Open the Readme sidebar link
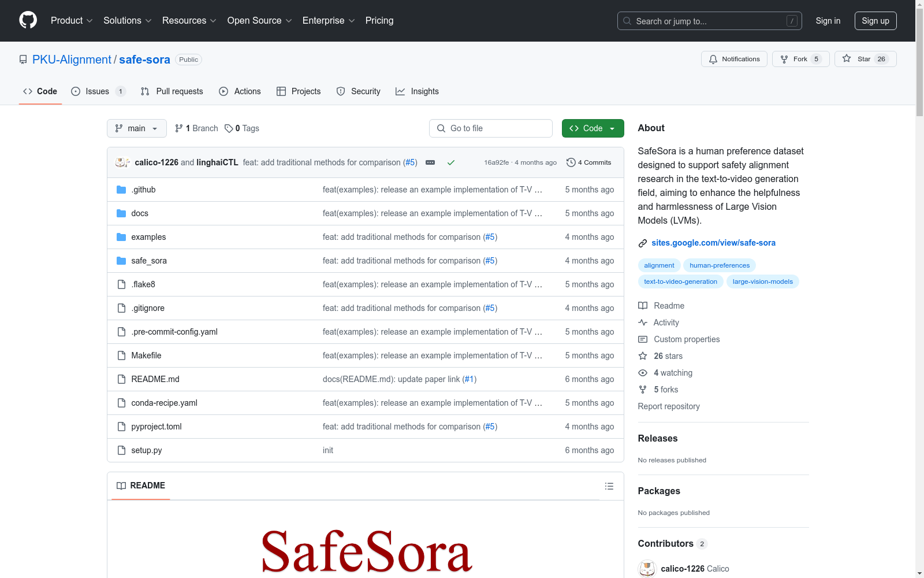 pos(661,306)
